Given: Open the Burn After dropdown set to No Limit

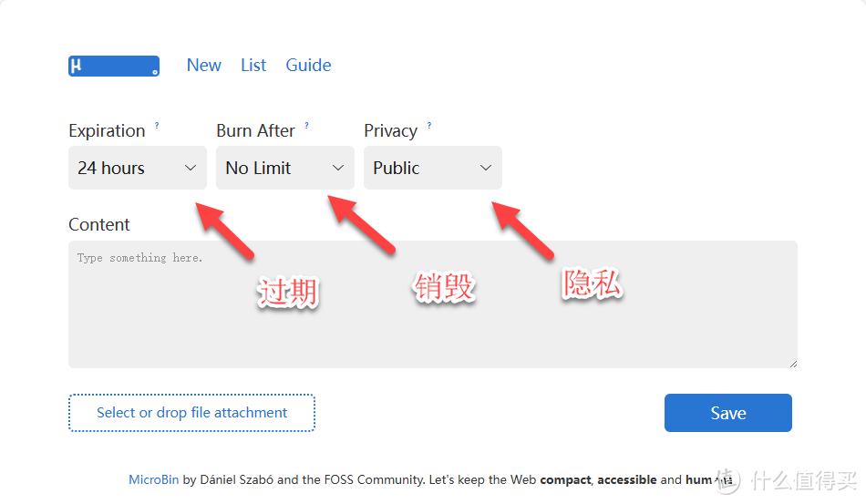Looking at the screenshot, I should 285,168.
